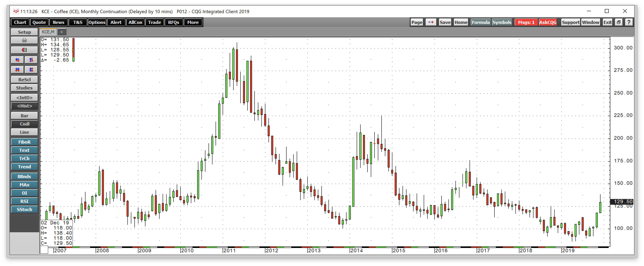
Task: Switch chart type to Bar
Action: click(24, 116)
